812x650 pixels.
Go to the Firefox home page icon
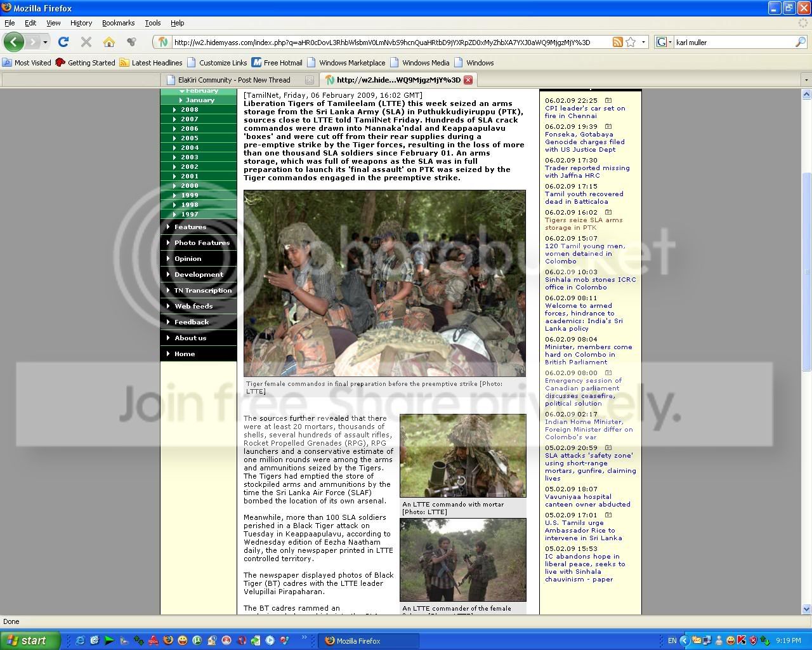[109, 42]
